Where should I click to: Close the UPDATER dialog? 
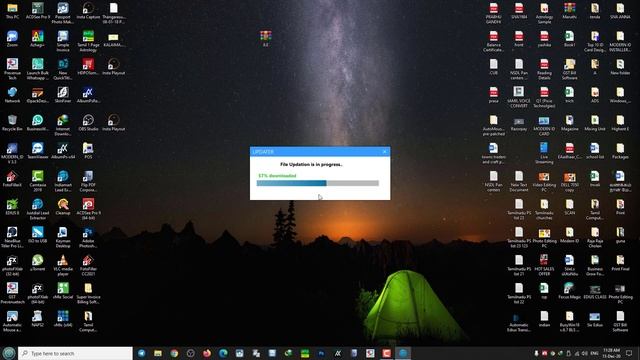[x=384, y=152]
